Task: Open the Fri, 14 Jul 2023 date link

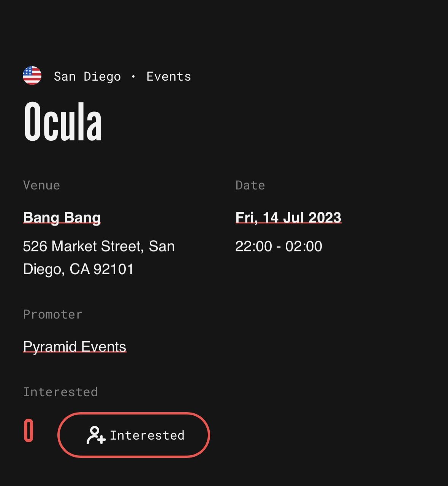Action: [x=288, y=218]
